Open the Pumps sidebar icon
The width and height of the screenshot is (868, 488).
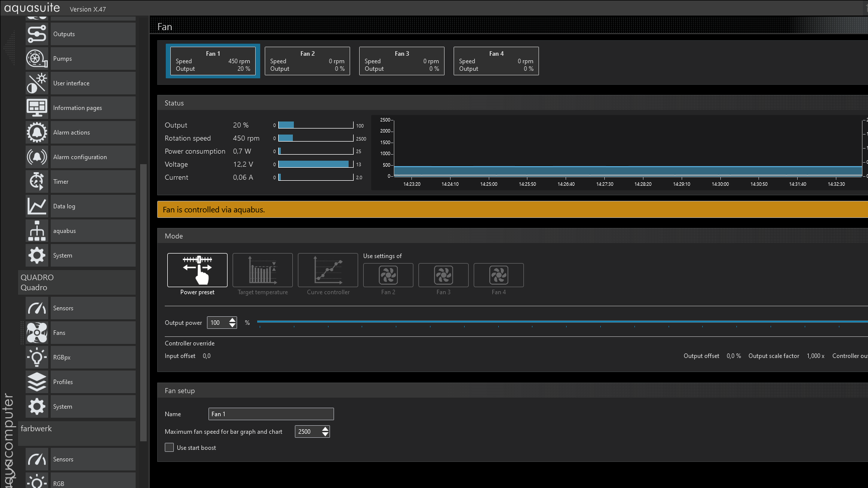pyautogui.click(x=37, y=59)
